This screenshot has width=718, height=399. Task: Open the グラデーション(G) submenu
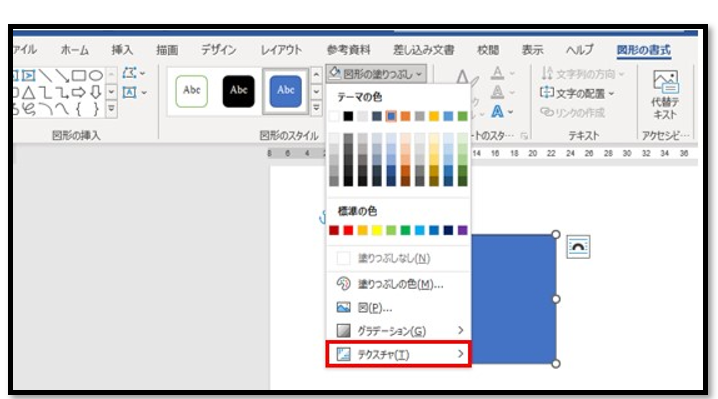click(x=398, y=331)
